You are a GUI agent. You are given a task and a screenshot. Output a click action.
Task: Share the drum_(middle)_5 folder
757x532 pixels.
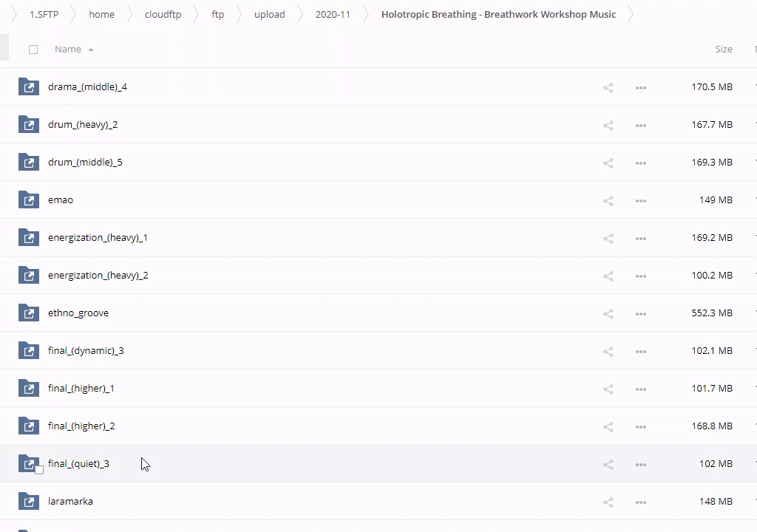click(x=608, y=163)
